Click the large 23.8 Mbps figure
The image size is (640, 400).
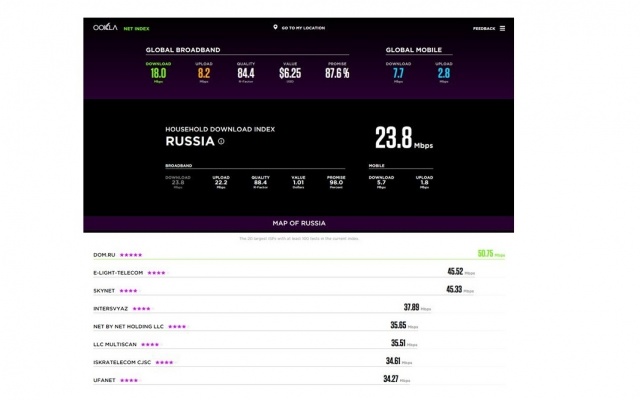point(404,138)
